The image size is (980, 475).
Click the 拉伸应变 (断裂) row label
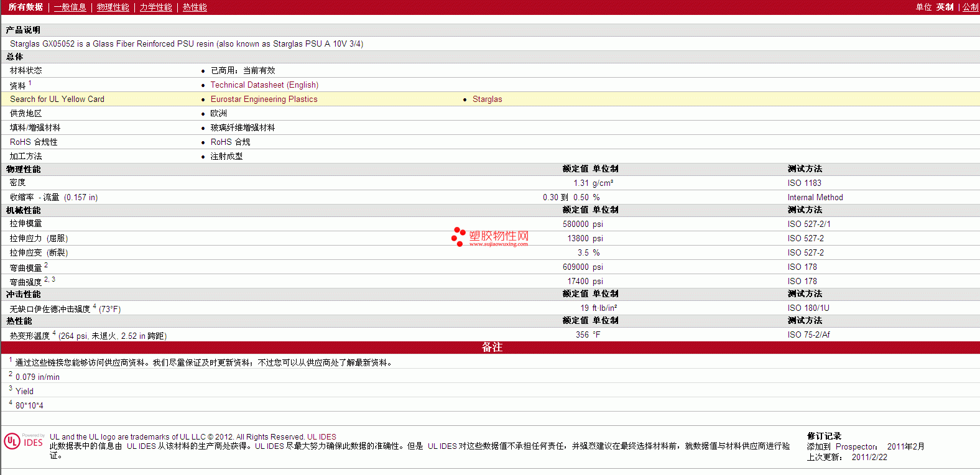tap(39, 253)
